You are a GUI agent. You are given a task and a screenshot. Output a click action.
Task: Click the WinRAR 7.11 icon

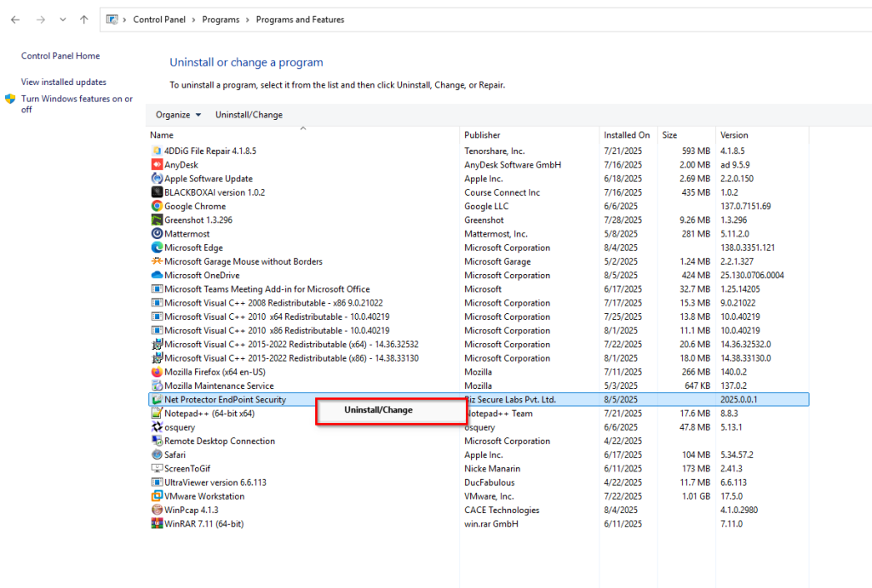tap(157, 524)
